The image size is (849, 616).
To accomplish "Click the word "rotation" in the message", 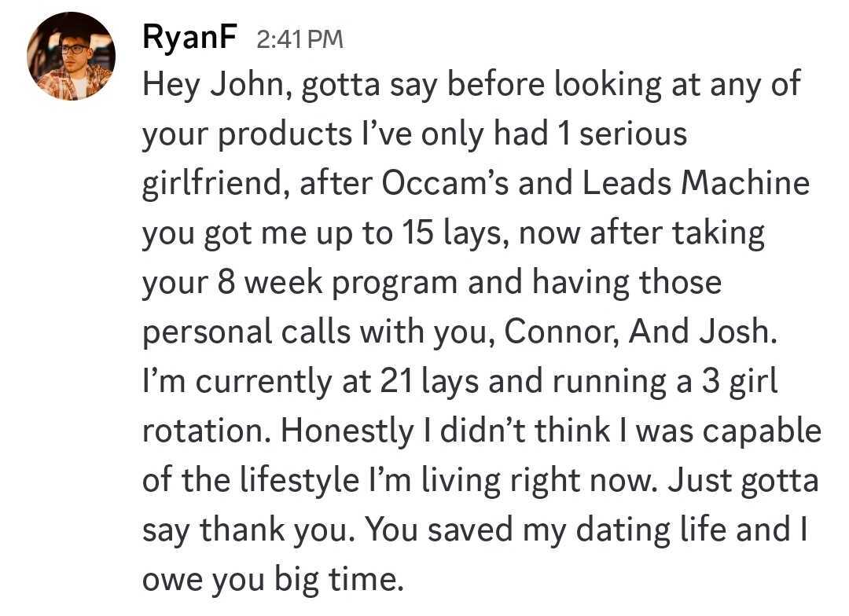I will point(206,431).
